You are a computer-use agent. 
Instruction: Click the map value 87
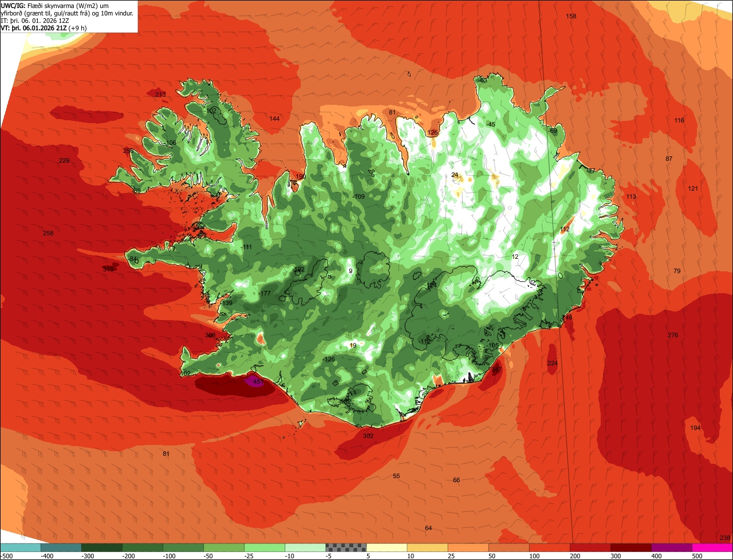click(669, 159)
